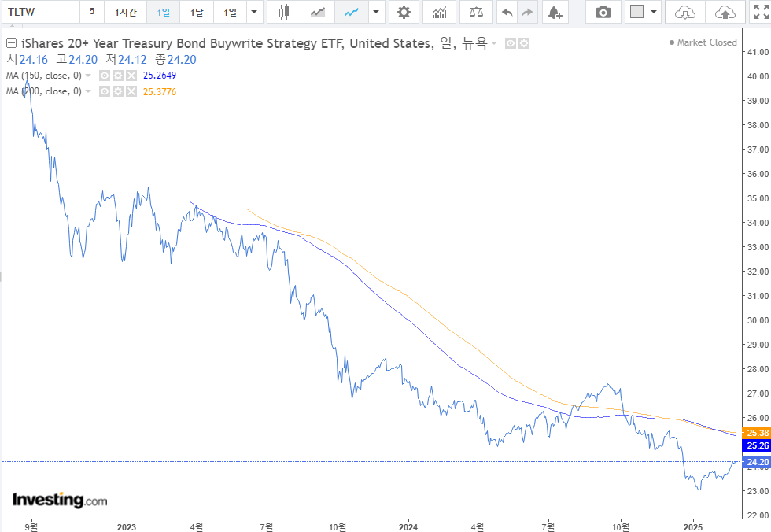Take a chart snapshot with camera icon
Screen dimensions: 771x532
(603, 12)
